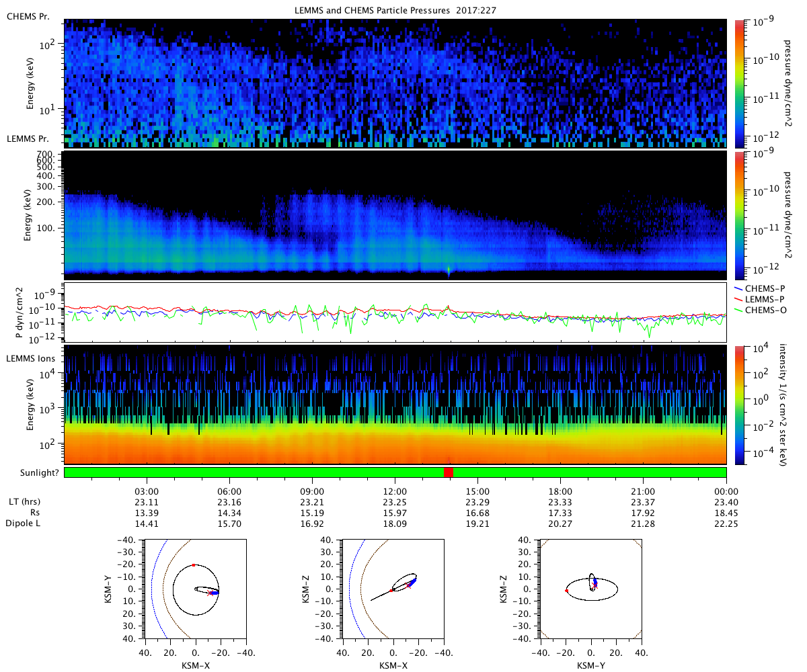Click the Rs value 13.39
The height and width of the screenshot is (672, 807).
tap(147, 513)
